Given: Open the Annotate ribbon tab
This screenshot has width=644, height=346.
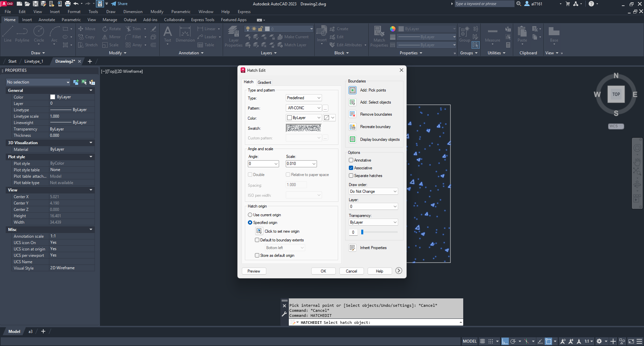Looking at the screenshot, I should point(47,20).
